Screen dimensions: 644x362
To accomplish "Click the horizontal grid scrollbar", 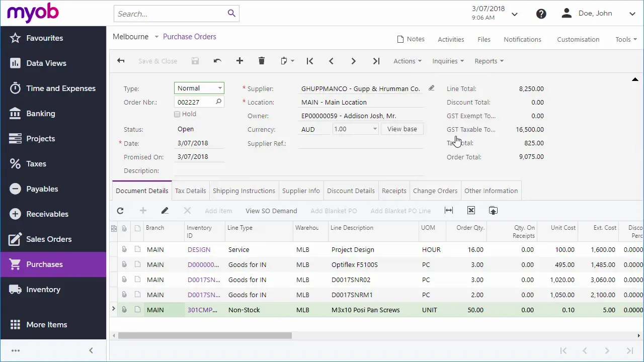I will (204, 336).
